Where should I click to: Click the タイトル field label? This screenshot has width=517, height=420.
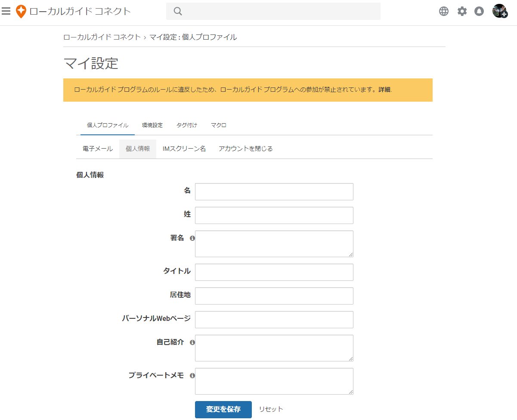(177, 271)
